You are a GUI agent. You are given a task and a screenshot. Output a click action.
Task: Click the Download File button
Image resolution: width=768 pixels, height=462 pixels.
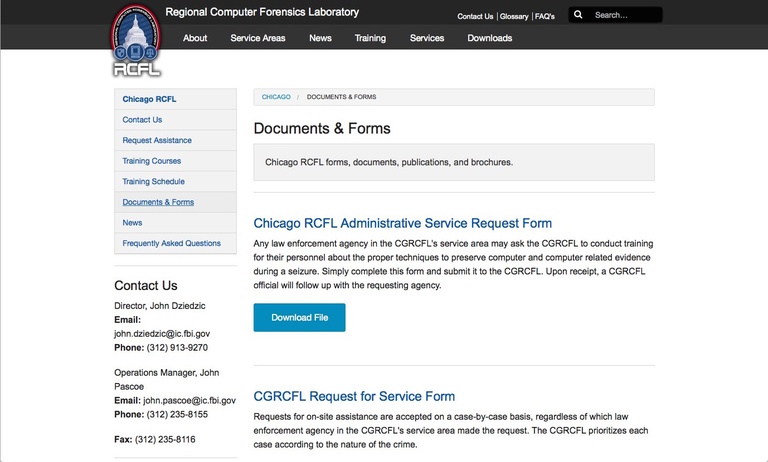(x=299, y=317)
